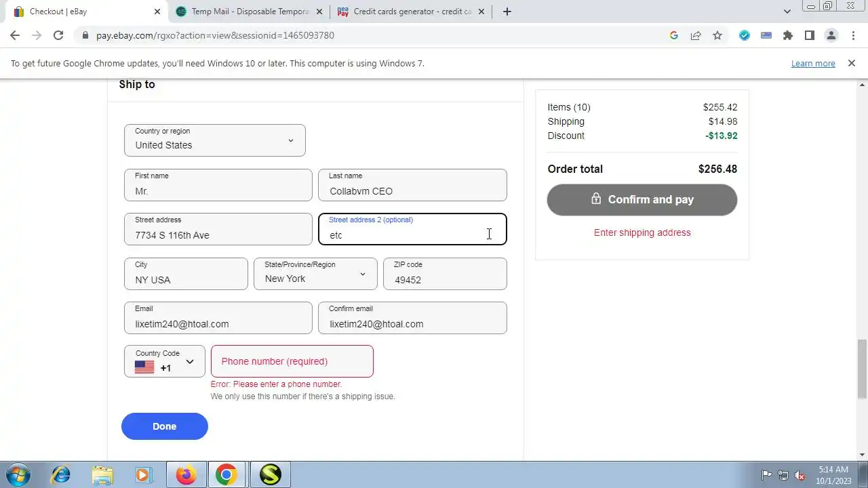Click the Enter shipping address message
The width and height of the screenshot is (868, 488).
642,232
